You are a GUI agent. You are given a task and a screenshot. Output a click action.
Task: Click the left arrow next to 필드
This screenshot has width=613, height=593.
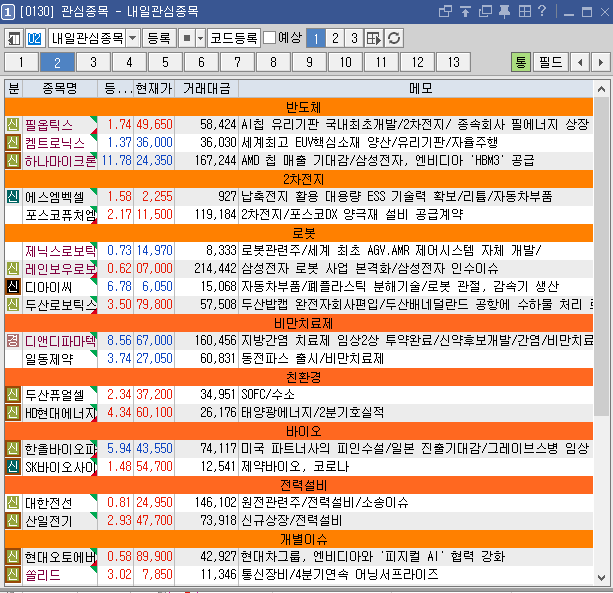(x=581, y=62)
